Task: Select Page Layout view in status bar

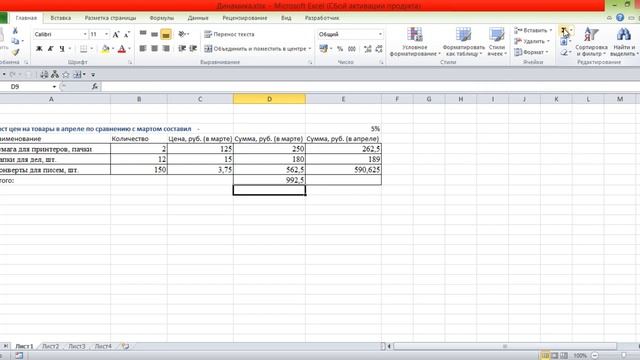Action: click(554, 356)
